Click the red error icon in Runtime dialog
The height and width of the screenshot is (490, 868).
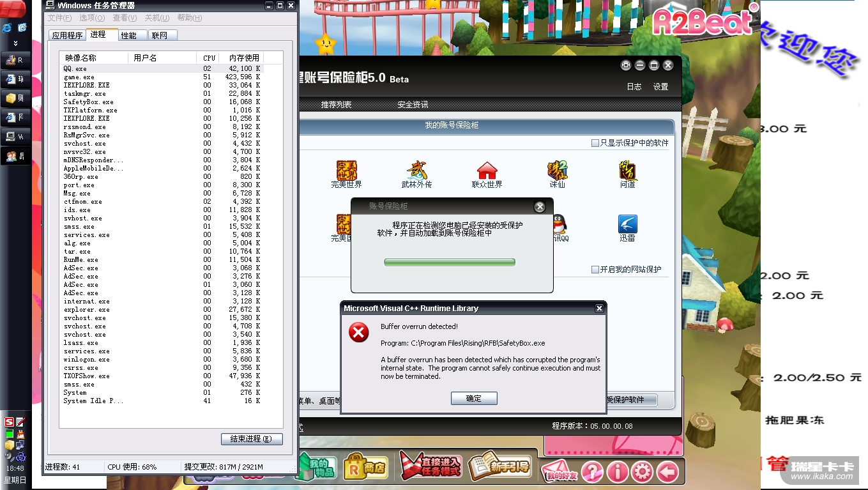(359, 332)
